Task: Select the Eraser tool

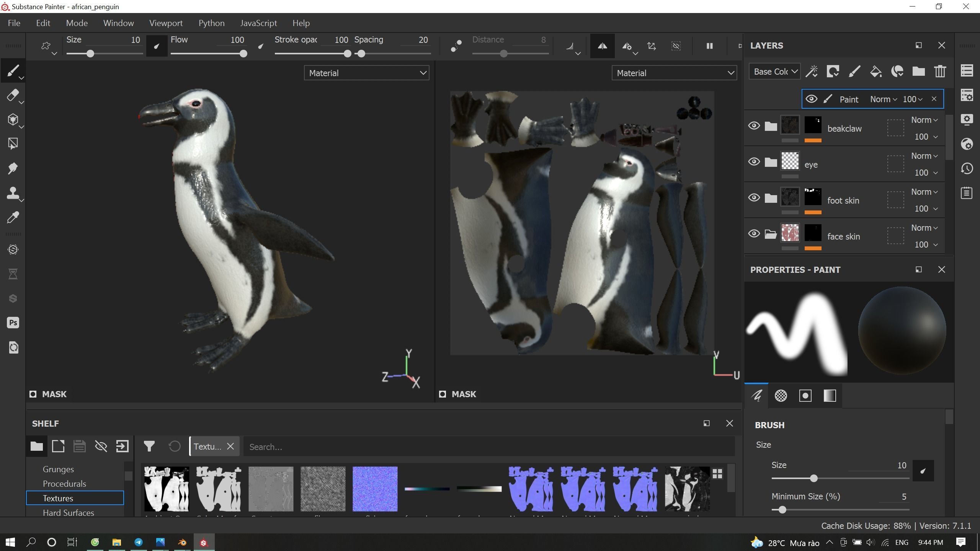Action: [13, 95]
